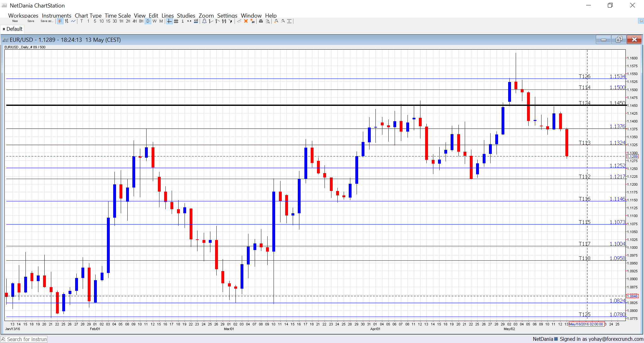The height and width of the screenshot is (343, 644).
Task: Open the Lines menu
Action: (168, 15)
